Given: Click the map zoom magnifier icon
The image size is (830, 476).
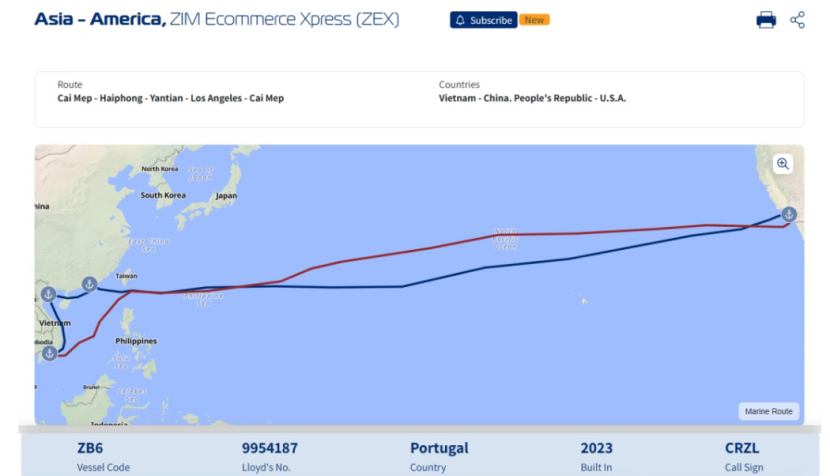Looking at the screenshot, I should coord(782,164).
